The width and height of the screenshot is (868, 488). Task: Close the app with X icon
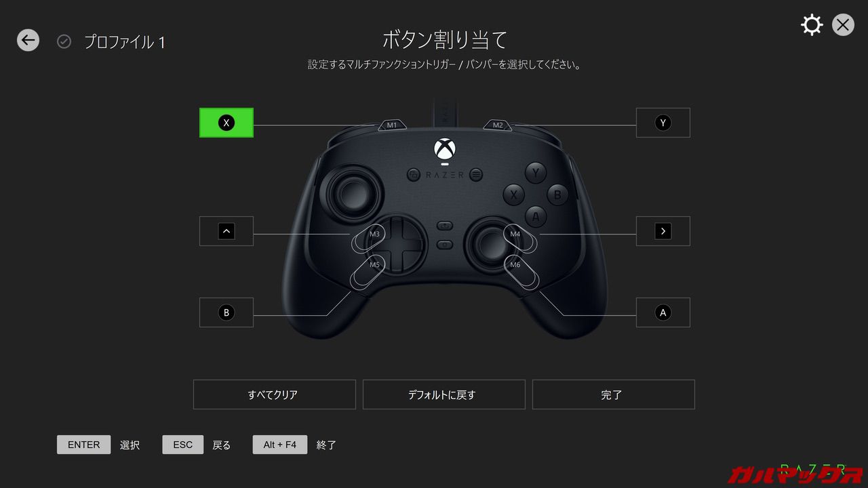tap(843, 25)
